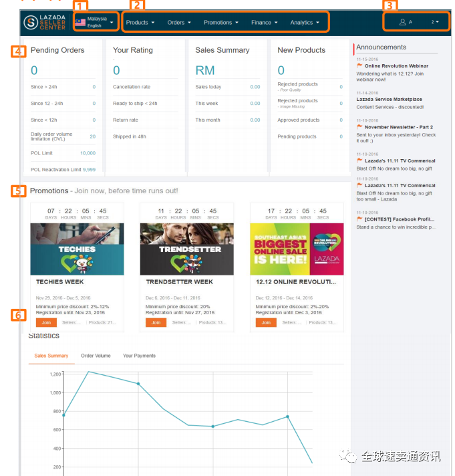Image resolution: width=455 pixels, height=476 pixels.
Task: Click the Malaysia flag icon
Action: (x=80, y=23)
